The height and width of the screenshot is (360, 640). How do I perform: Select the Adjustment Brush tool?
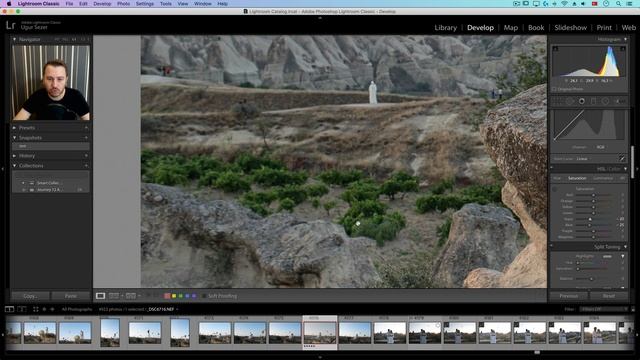620,101
